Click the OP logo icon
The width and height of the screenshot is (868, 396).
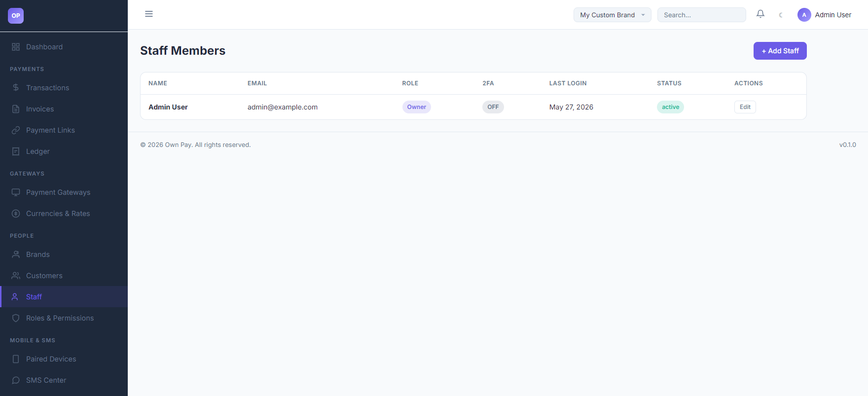click(16, 16)
